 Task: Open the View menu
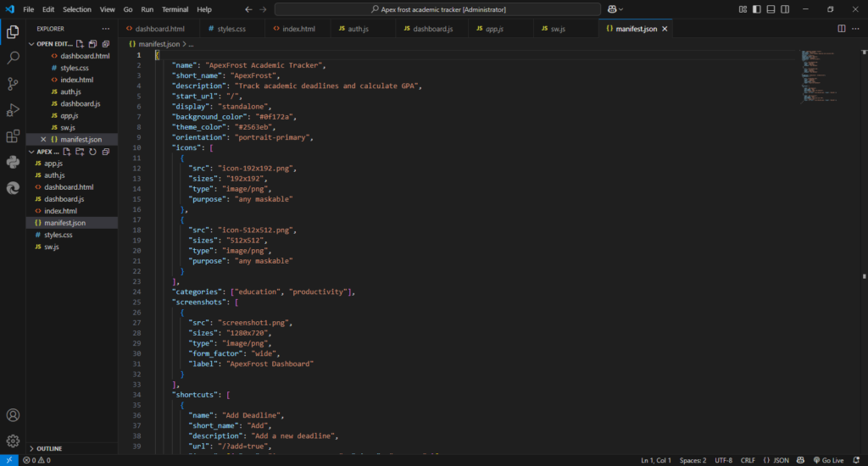coord(108,9)
